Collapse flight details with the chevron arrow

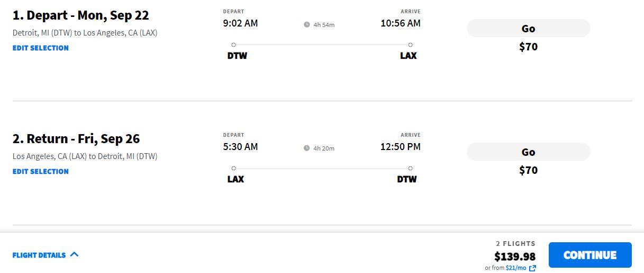74,254
